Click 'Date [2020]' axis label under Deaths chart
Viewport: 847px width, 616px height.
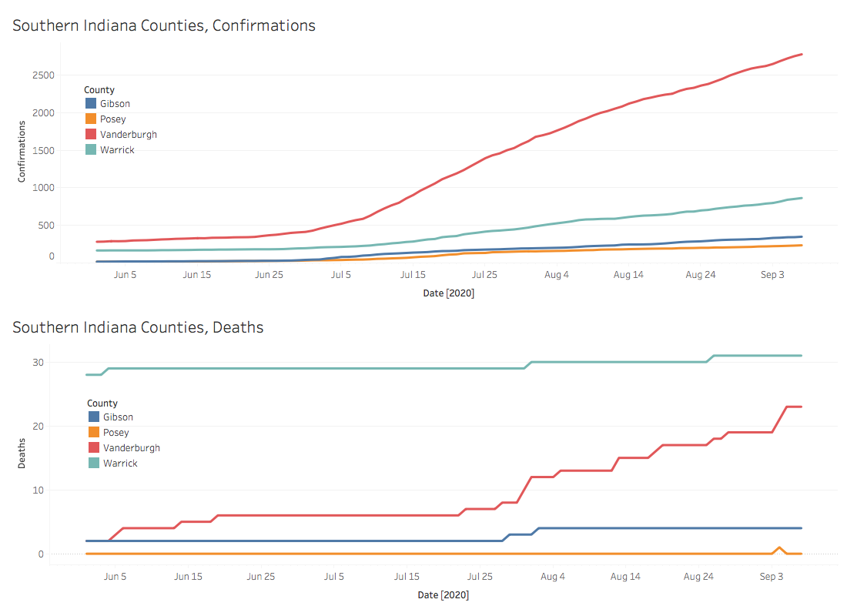coord(443,595)
